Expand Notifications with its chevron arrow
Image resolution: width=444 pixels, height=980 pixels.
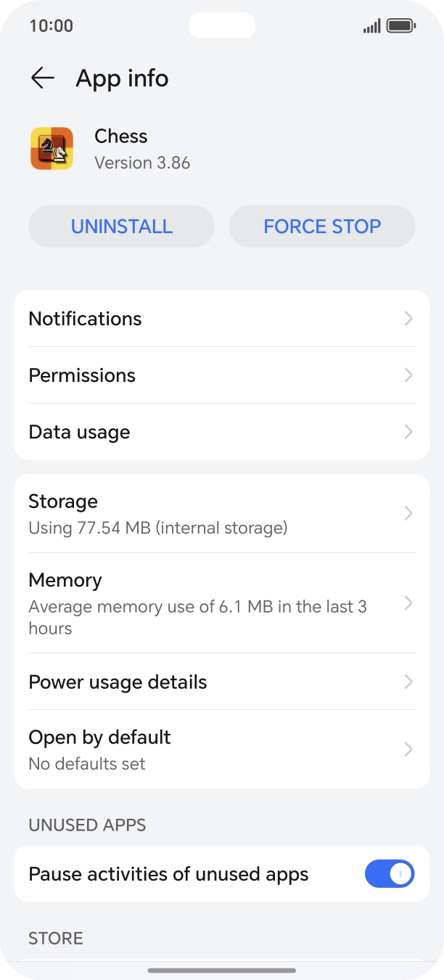(x=408, y=319)
